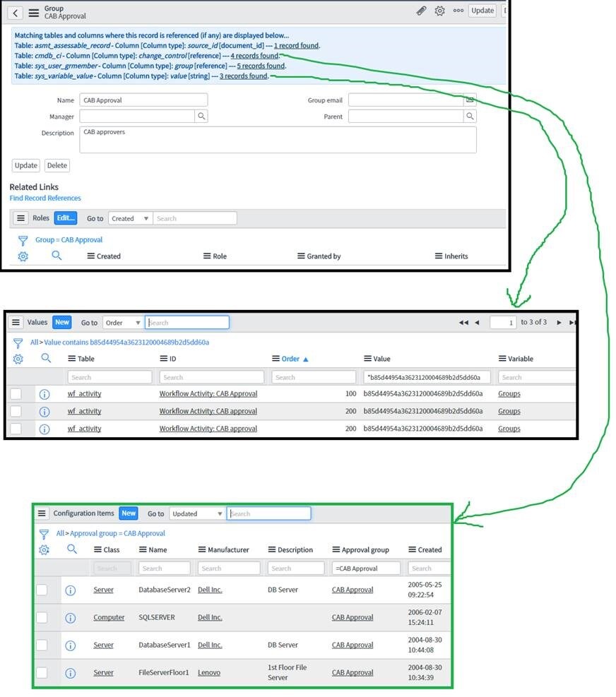Click the Configuration Items gear icon
The width and height of the screenshot is (616, 697).
pos(44,550)
